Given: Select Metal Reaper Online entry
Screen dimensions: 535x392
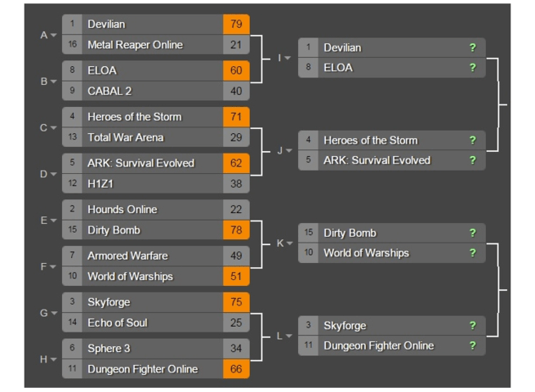Looking at the screenshot, I should pos(155,45).
